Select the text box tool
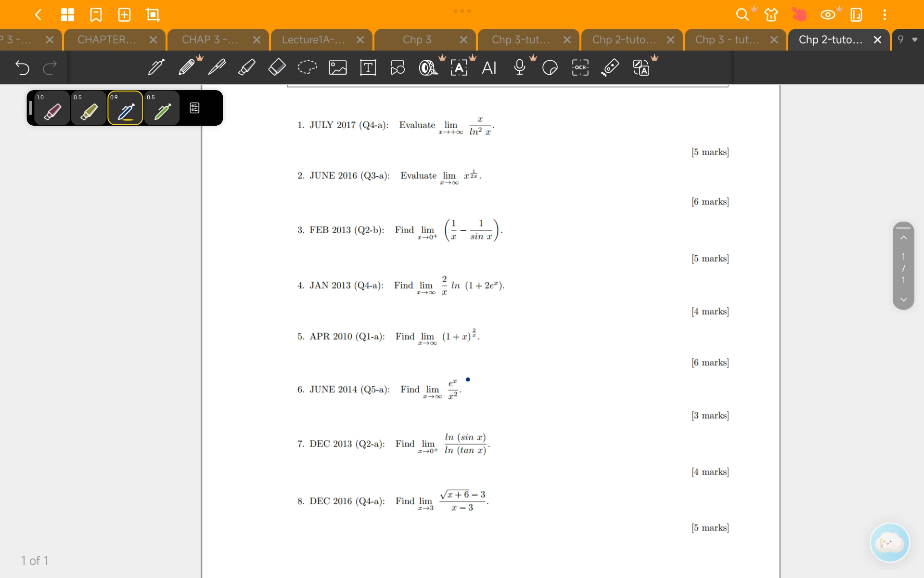 tap(368, 67)
